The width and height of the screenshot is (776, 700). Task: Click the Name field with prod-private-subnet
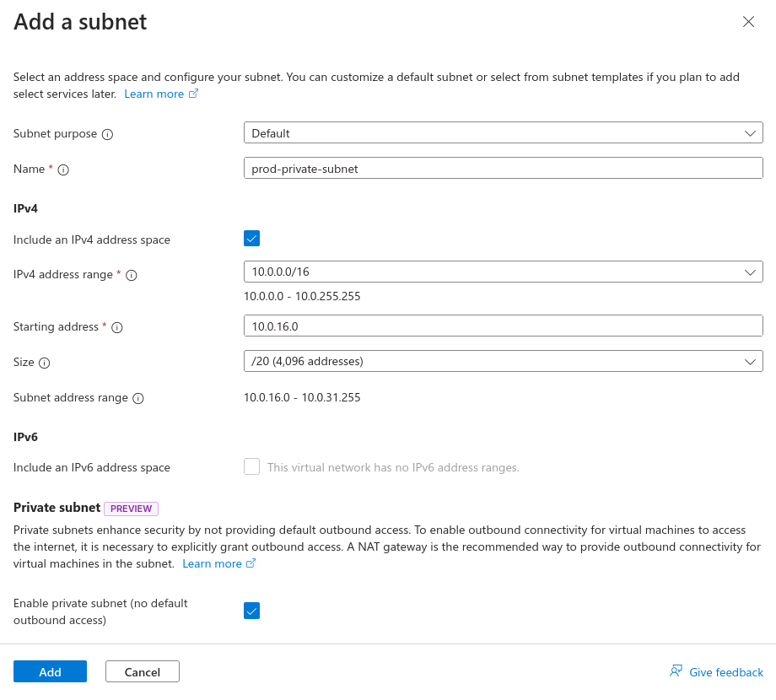click(x=503, y=169)
